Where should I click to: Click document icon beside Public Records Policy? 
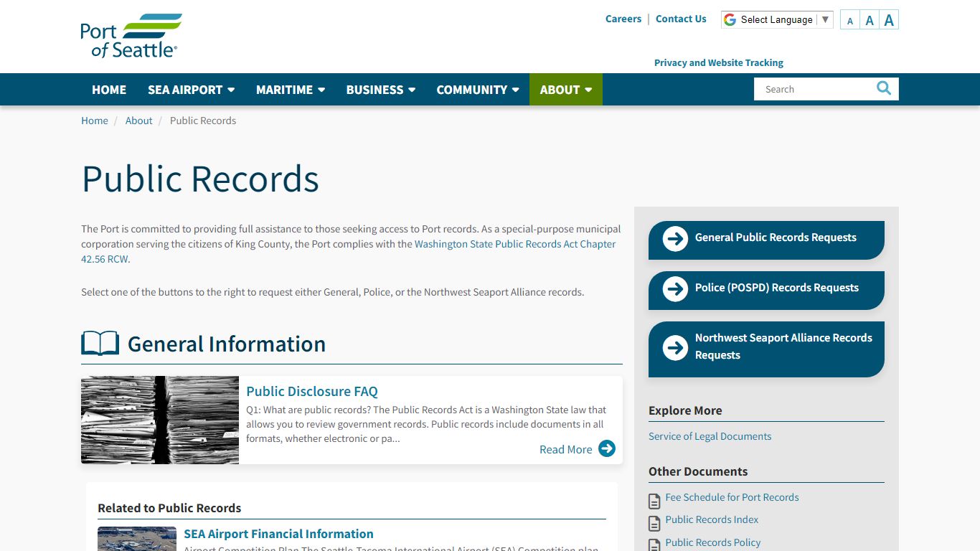pos(654,545)
